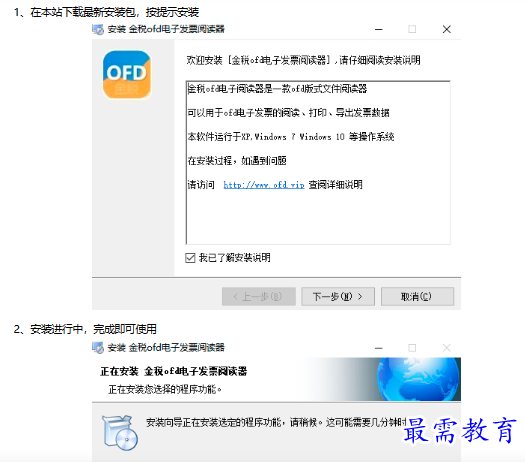This screenshot has width=525, height=462.
Task: Click the line mentioning XP, Windows 7
Action: tap(291, 137)
